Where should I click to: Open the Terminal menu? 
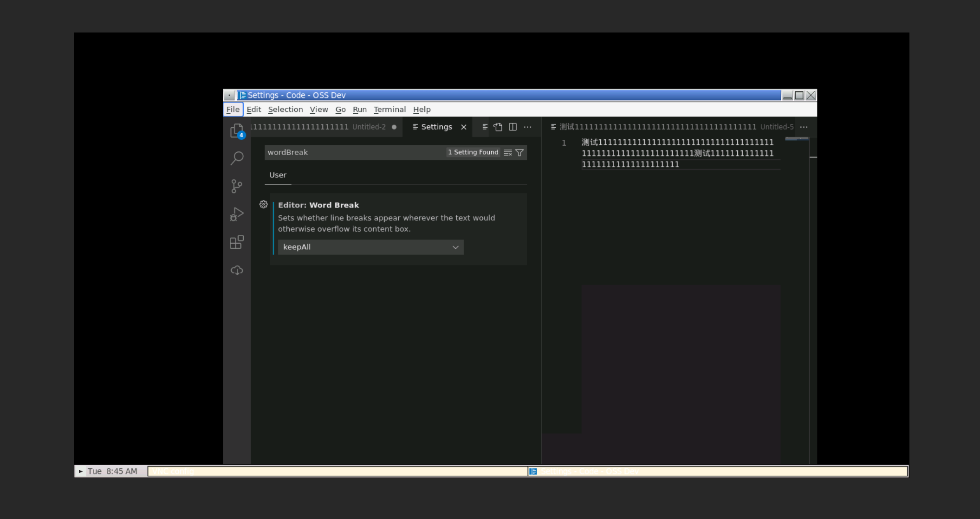(x=389, y=109)
